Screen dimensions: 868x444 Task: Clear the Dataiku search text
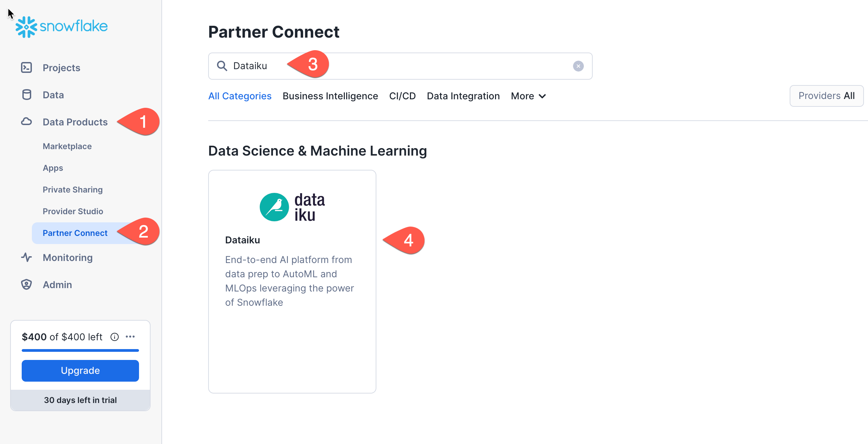click(578, 66)
